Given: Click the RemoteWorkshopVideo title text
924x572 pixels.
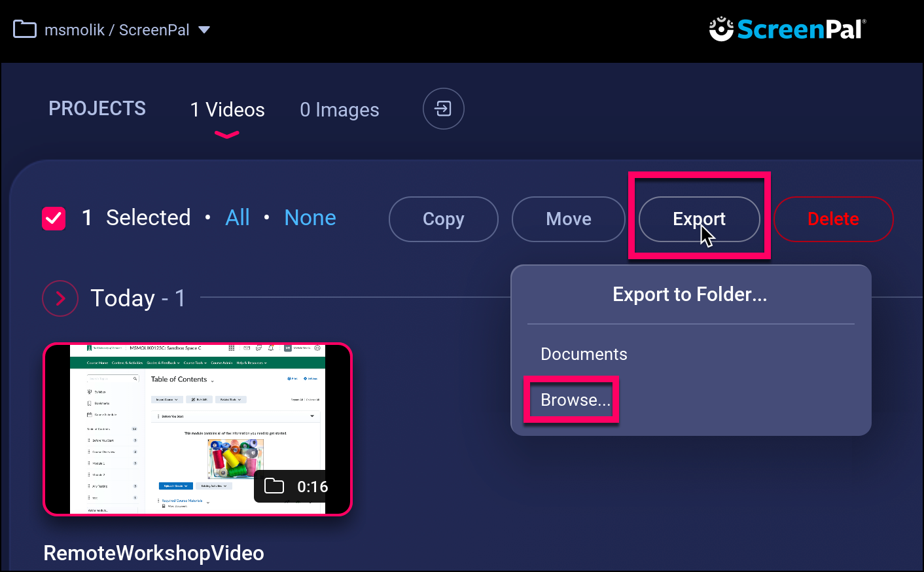Looking at the screenshot, I should pos(154,553).
